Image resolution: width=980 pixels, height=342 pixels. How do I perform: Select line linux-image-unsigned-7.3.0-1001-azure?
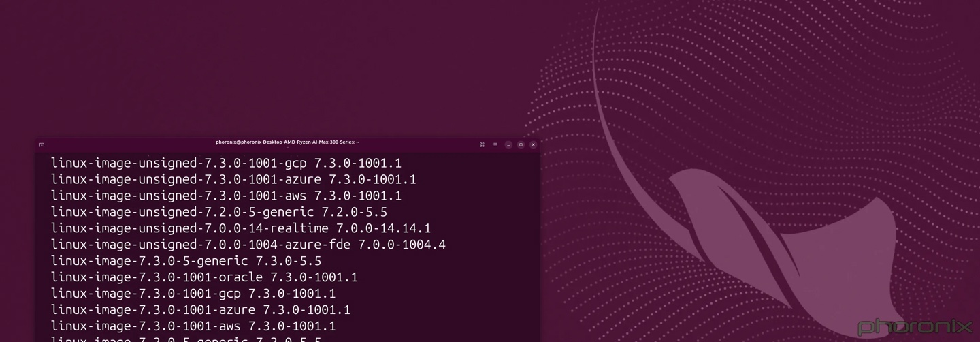(233, 180)
